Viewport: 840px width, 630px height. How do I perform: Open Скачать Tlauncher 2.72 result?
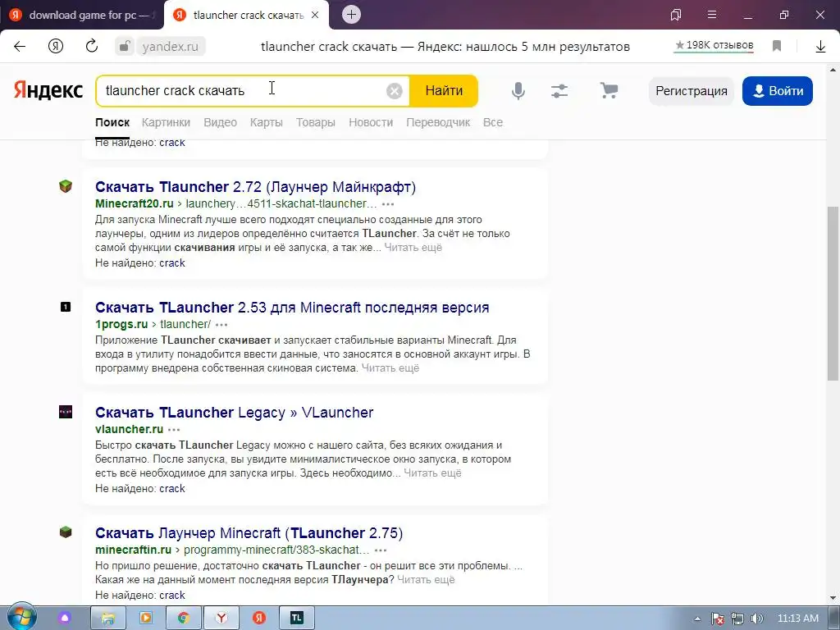(256, 187)
